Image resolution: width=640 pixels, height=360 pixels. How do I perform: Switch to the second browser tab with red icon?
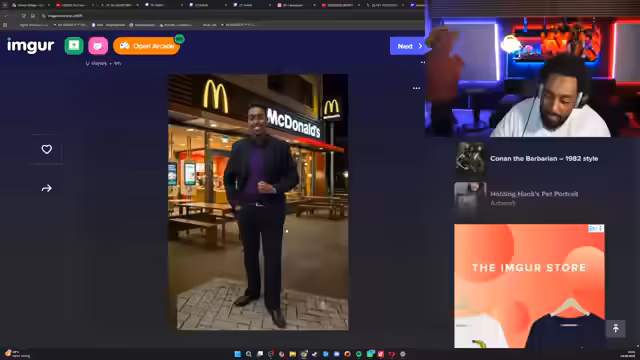coord(73,5)
